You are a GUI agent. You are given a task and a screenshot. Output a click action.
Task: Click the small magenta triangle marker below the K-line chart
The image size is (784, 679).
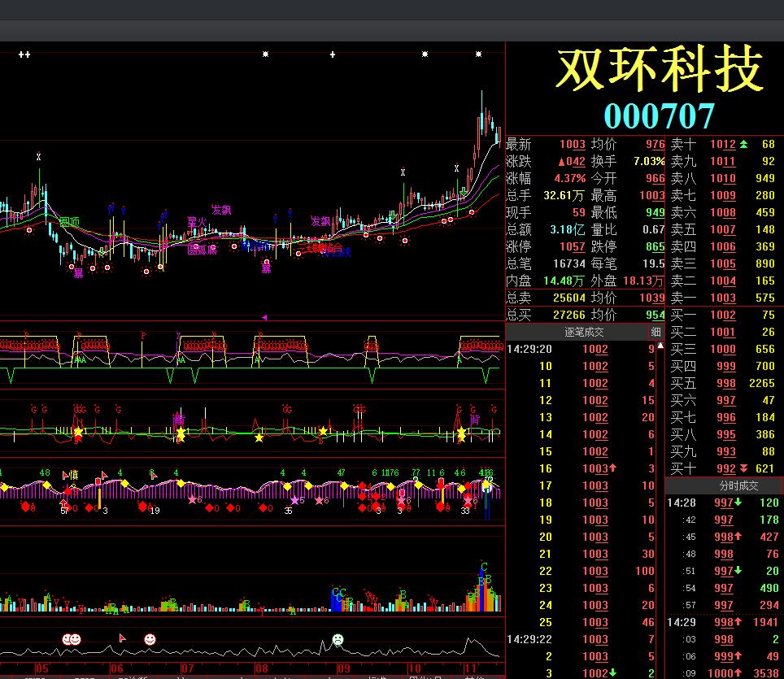tap(264, 317)
